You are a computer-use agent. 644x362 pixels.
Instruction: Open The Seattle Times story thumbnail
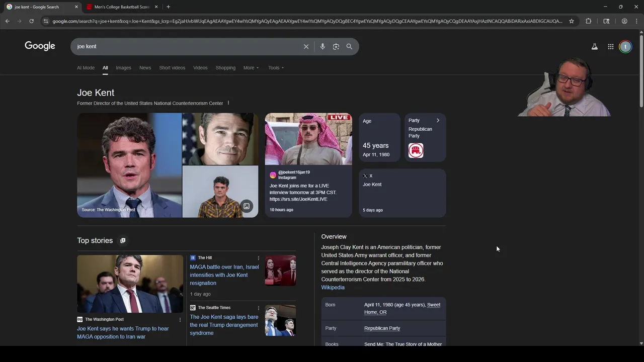[x=280, y=320]
